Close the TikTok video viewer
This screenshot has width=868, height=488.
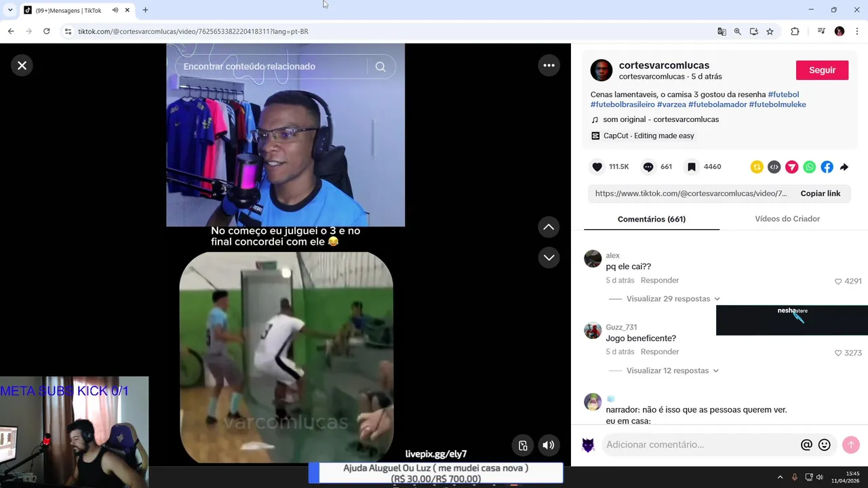[x=22, y=65]
